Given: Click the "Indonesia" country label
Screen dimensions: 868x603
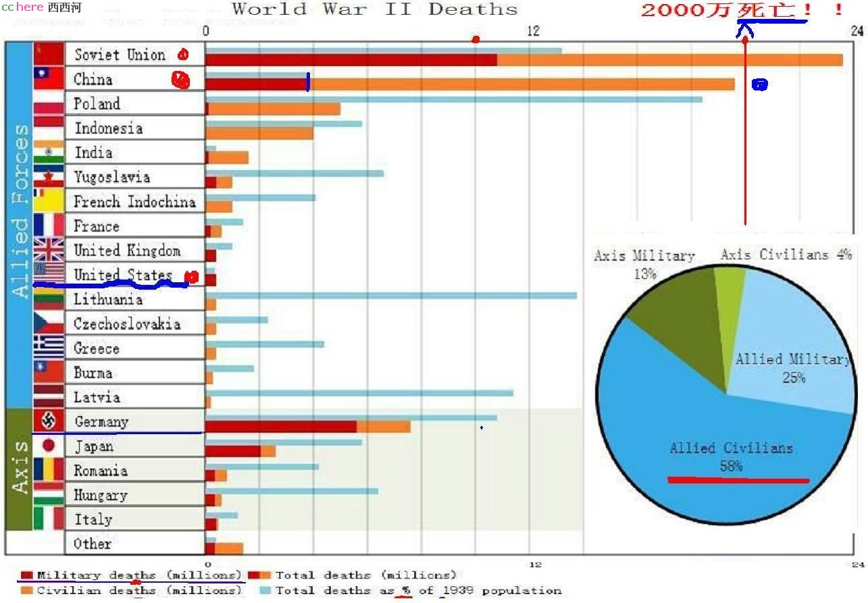Looking at the screenshot, I should [x=109, y=128].
